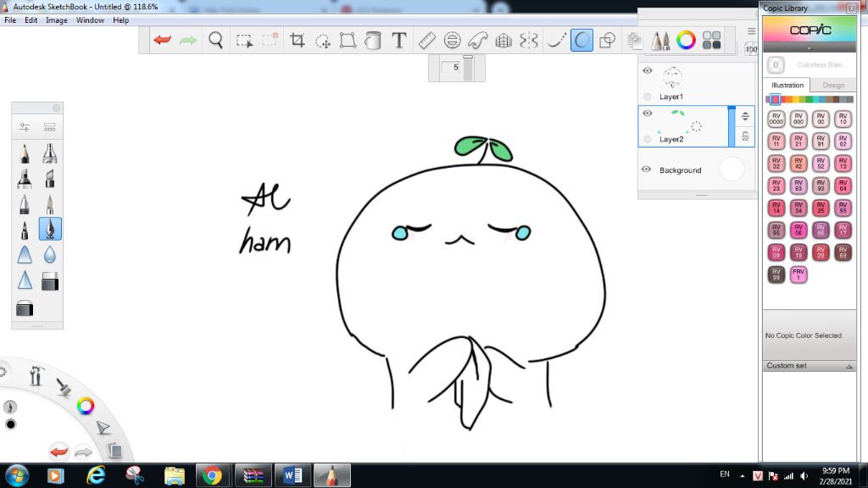The height and width of the screenshot is (488, 868).
Task: Click the green Redo arrow in top toolbar
Action: (x=188, y=40)
